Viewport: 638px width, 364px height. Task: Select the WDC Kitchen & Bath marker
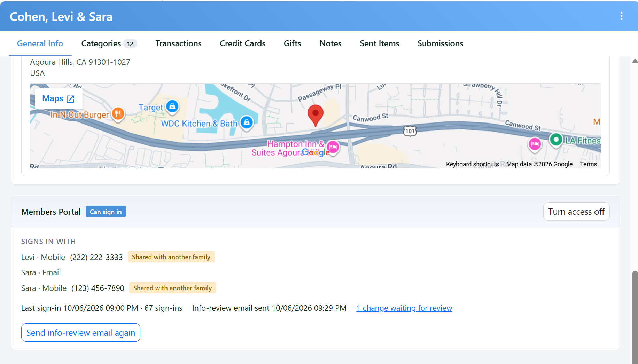pyautogui.click(x=247, y=122)
